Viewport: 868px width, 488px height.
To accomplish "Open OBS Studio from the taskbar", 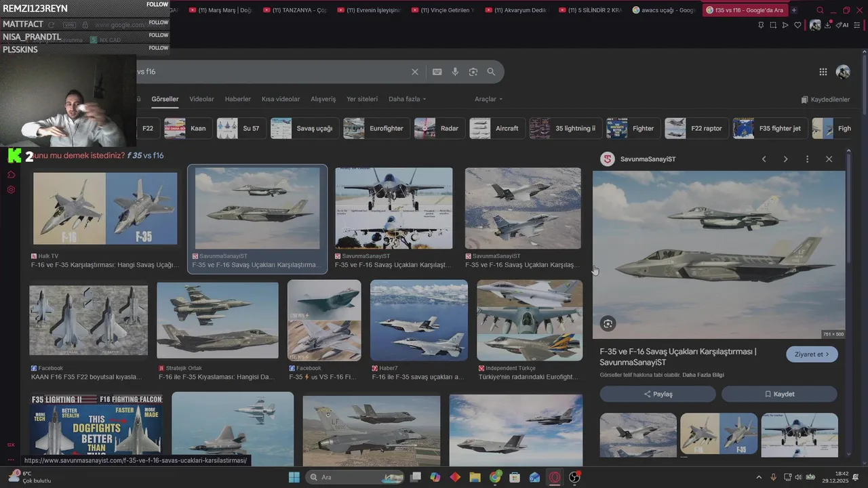I will [x=574, y=477].
